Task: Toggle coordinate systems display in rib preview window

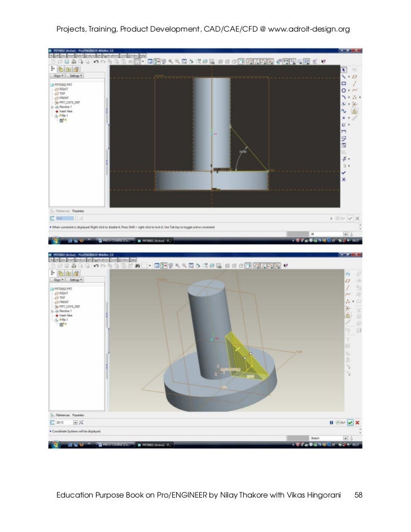Action: click(278, 266)
